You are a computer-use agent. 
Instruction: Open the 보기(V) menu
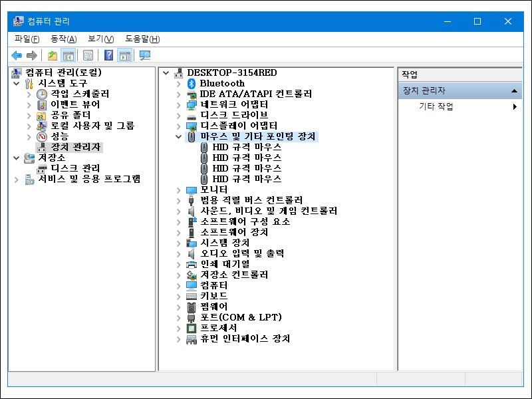[x=101, y=39]
